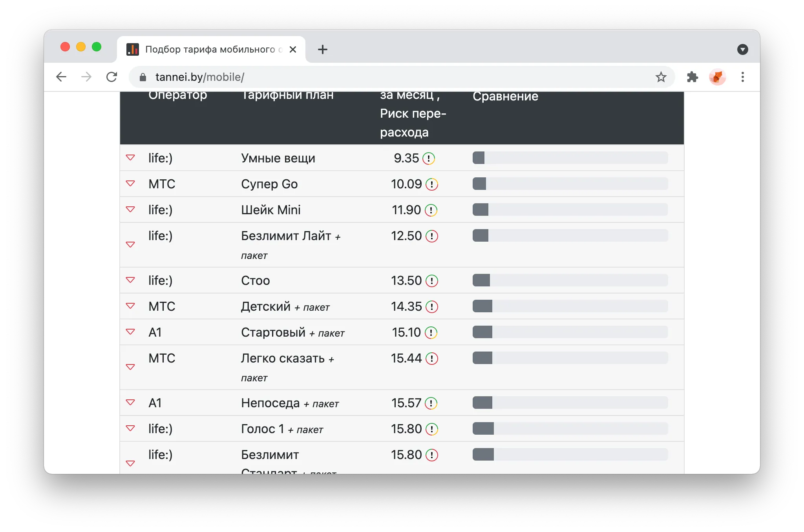View site security info via lock icon
The image size is (804, 532).
(143, 77)
